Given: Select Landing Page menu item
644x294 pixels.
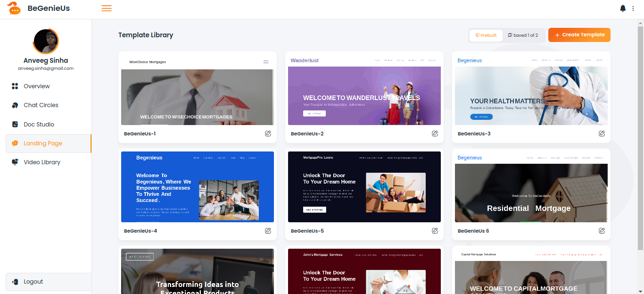Looking at the screenshot, I should pyautogui.click(x=48, y=143).
